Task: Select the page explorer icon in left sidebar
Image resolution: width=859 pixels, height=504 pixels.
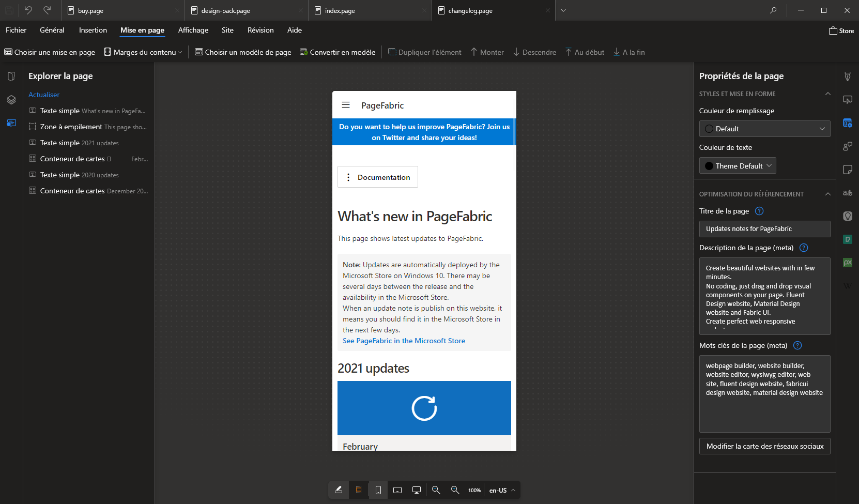Action: coord(11,123)
